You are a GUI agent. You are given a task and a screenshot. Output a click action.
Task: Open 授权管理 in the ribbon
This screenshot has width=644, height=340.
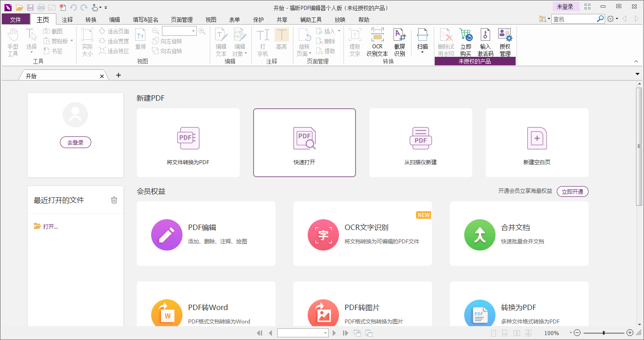click(505, 42)
